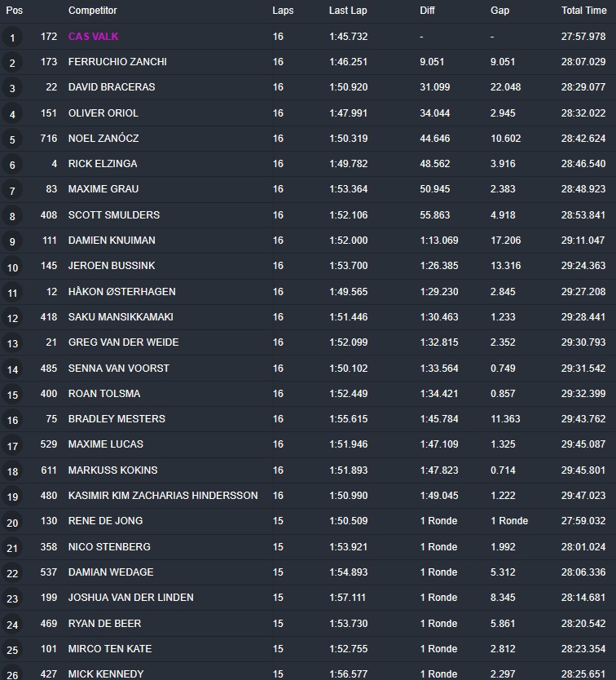Click position 23 badge icon
The height and width of the screenshot is (680, 616).
pos(12,598)
